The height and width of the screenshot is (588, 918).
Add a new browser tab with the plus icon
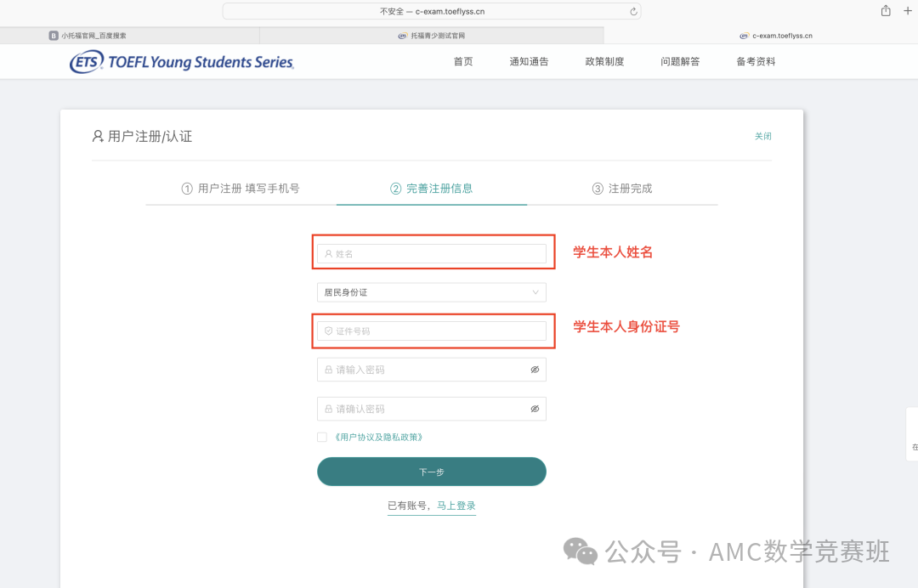click(x=908, y=10)
